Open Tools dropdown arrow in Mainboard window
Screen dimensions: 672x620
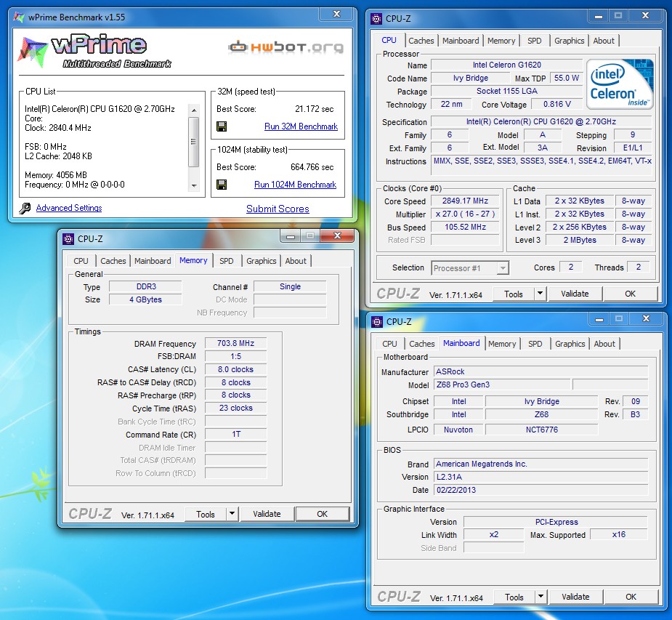(541, 597)
